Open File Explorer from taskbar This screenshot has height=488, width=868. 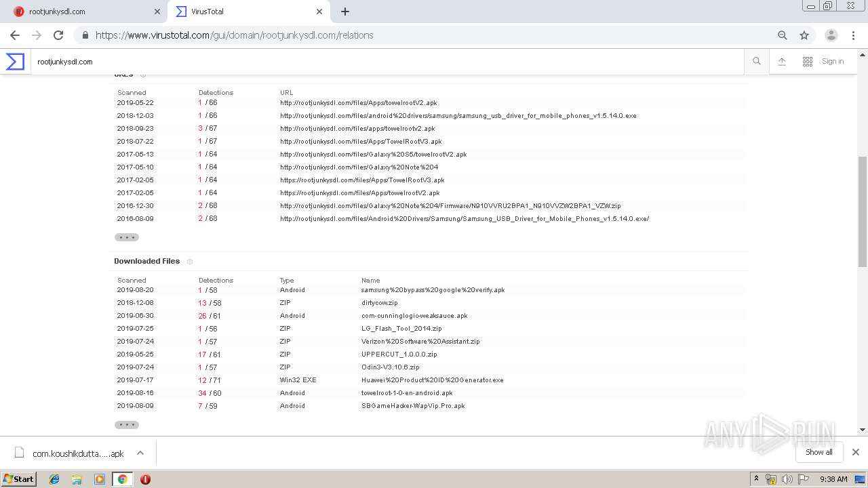coord(77,479)
